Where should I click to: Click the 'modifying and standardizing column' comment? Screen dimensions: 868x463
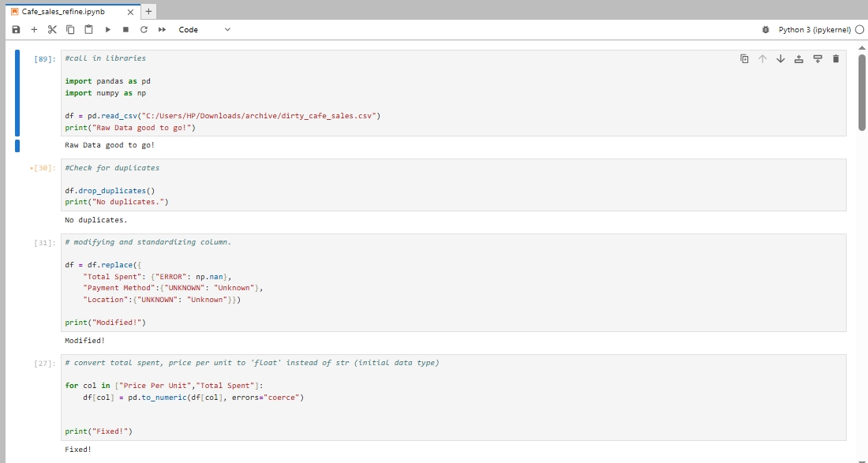[148, 241]
